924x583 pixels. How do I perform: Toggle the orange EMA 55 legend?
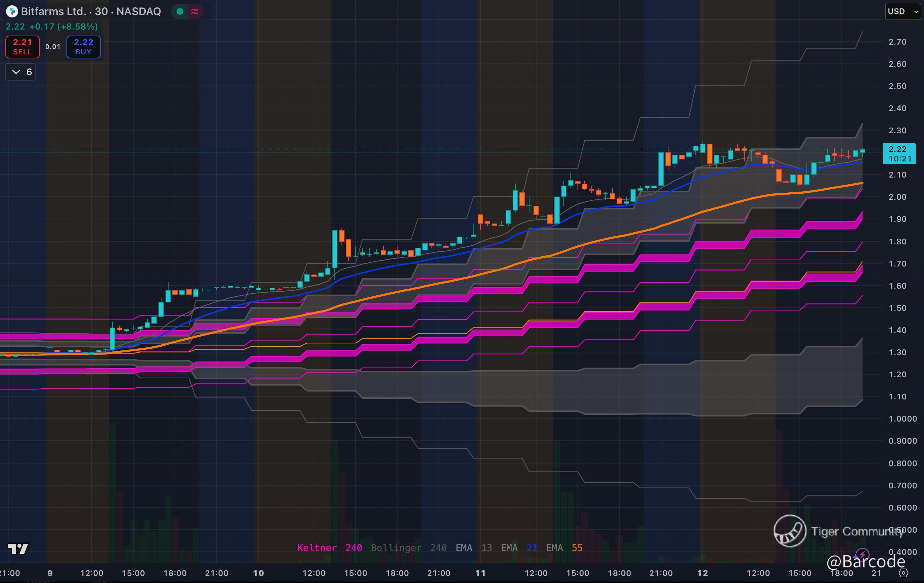[564, 548]
